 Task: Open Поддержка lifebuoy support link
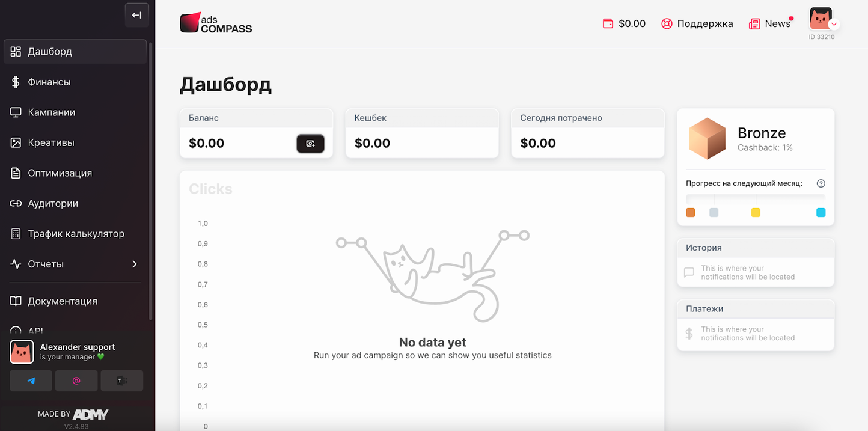[x=697, y=24]
